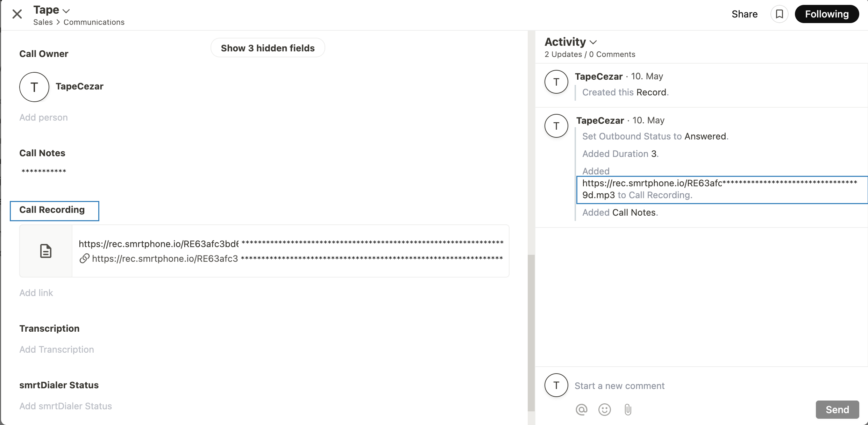868x425 pixels.
Task: Toggle the Following button
Action: point(827,14)
